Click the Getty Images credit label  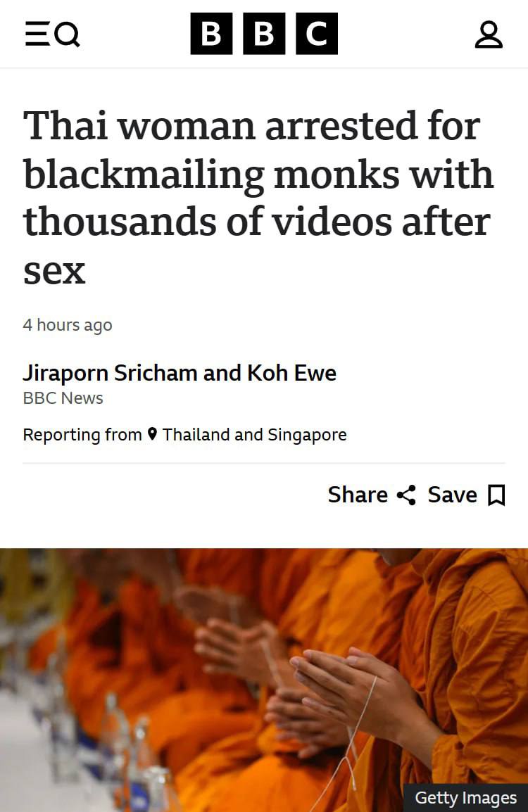coord(466,798)
